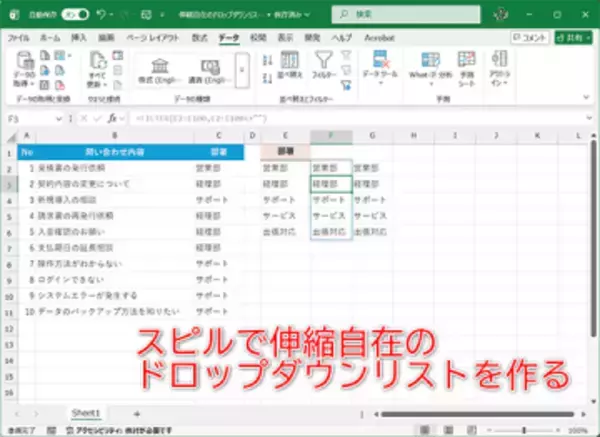The image size is (600, 437).
Task: Click the Advanced filter icon
Action: point(346,85)
